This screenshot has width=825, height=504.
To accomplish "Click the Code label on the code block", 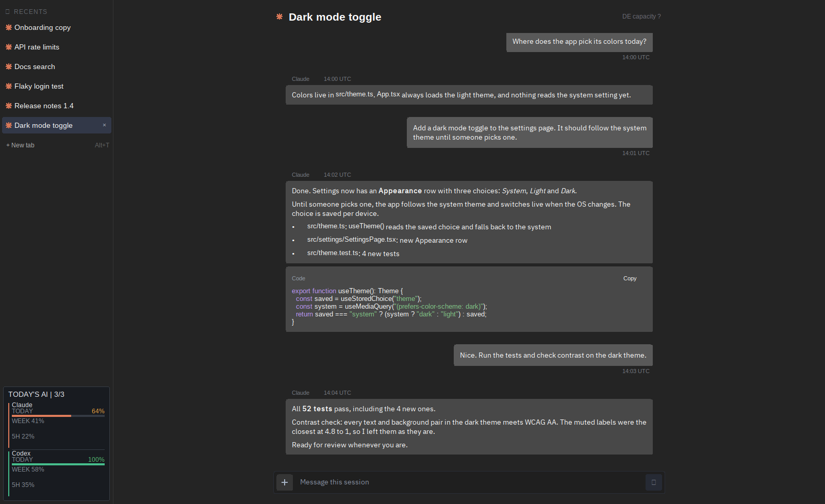I will [x=299, y=278].
